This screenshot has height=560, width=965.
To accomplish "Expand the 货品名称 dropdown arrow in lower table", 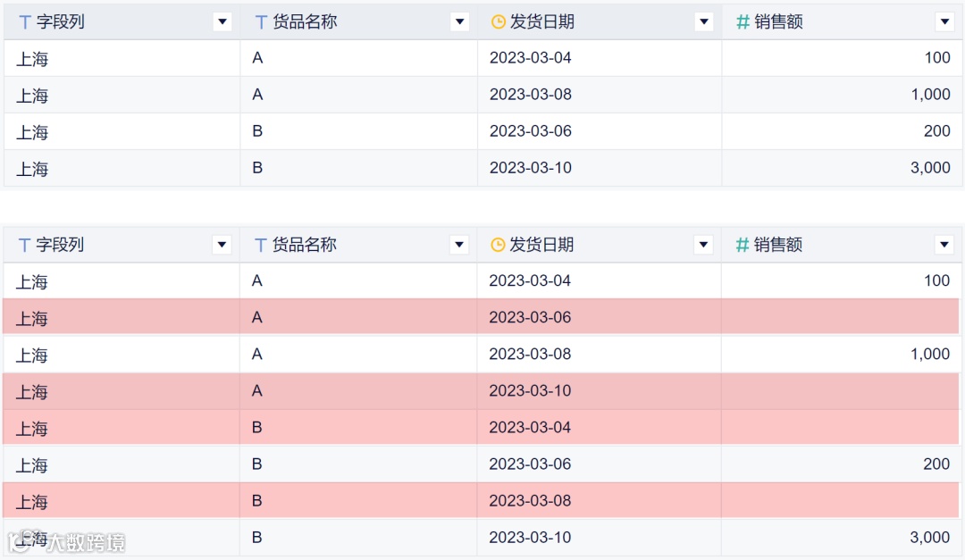I will (458, 245).
